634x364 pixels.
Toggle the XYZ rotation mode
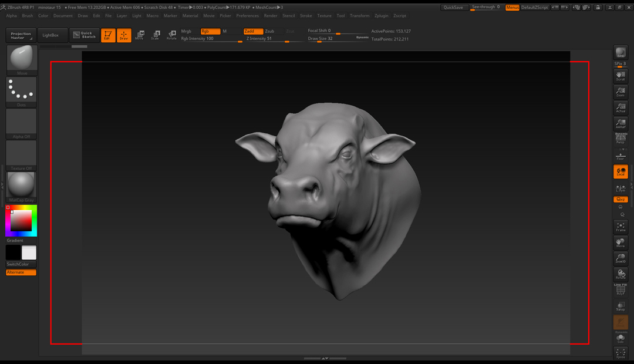point(620,200)
